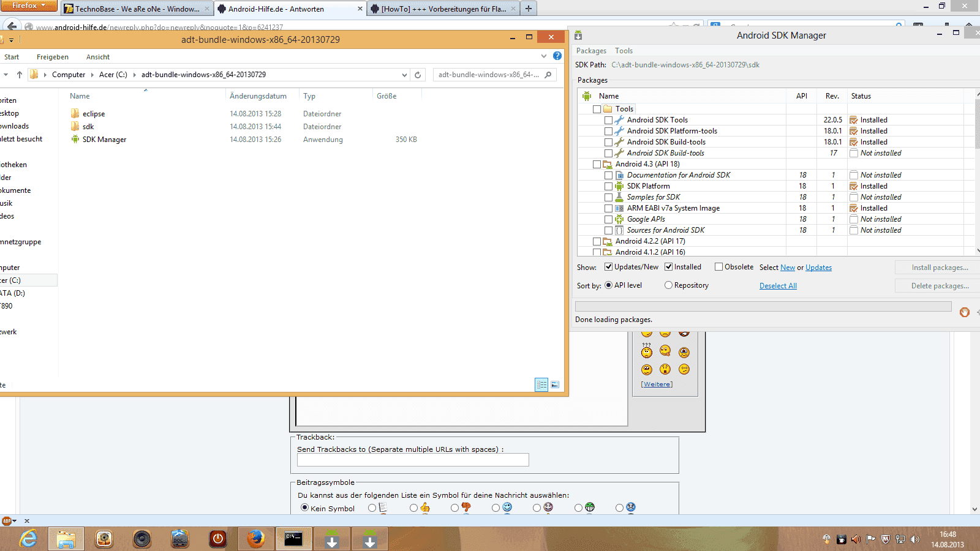Screen dimensions: 980x551
Task: Click the sdk folder icon in Explorer
Action: (x=75, y=126)
